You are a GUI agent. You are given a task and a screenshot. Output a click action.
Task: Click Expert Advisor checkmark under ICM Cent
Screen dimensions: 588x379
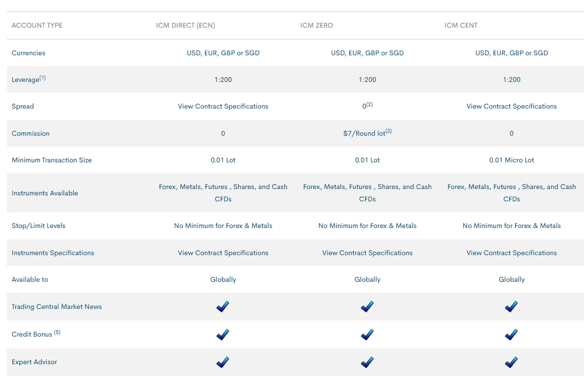coord(511,362)
